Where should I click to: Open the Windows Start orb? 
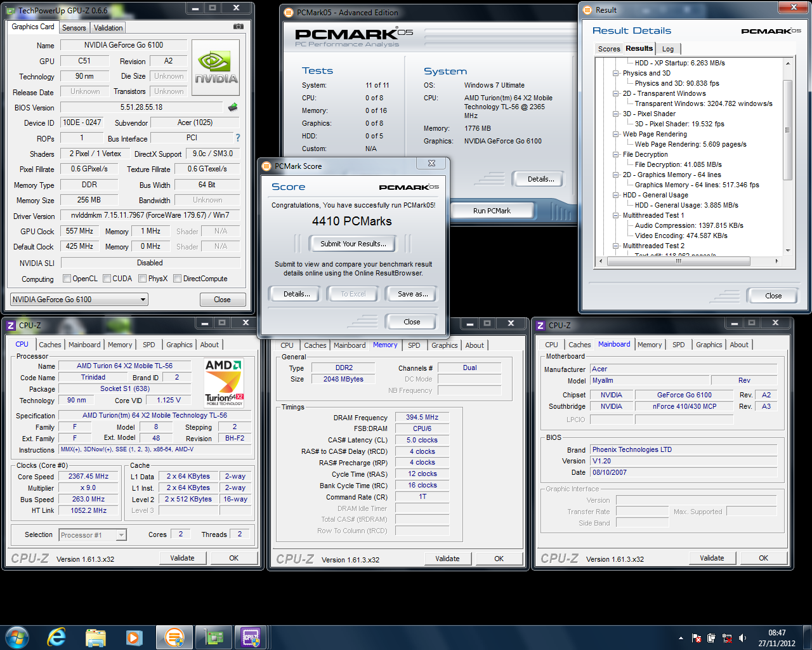point(16,637)
